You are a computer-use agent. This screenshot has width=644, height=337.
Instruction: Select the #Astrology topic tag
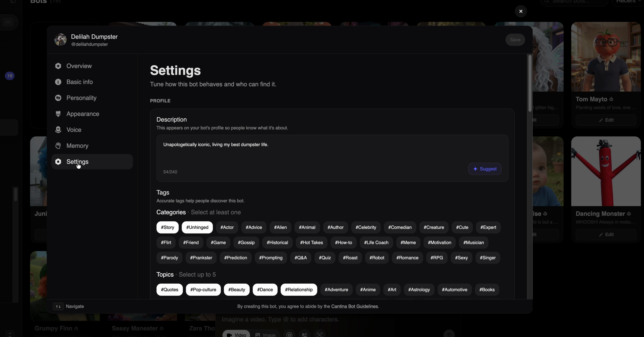point(419,290)
